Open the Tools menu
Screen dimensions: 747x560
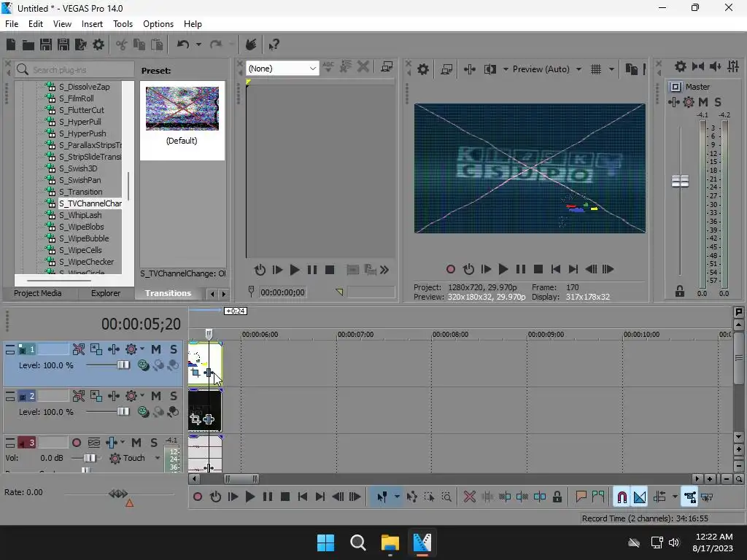click(123, 24)
